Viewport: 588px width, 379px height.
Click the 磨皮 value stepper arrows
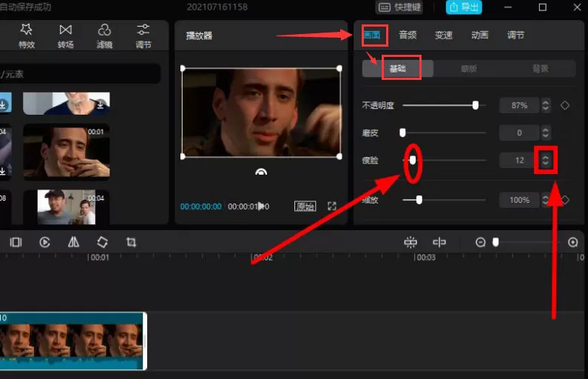pyautogui.click(x=546, y=133)
